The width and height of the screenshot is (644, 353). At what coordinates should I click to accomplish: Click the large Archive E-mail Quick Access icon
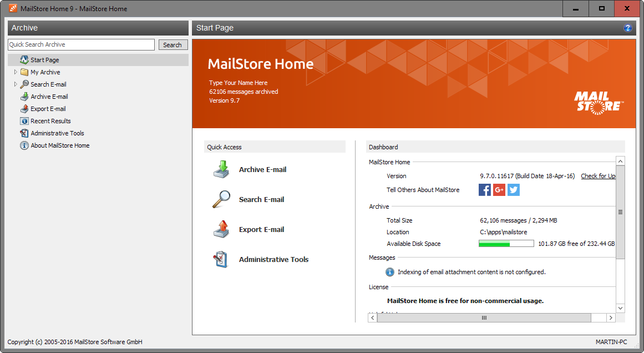(x=221, y=169)
